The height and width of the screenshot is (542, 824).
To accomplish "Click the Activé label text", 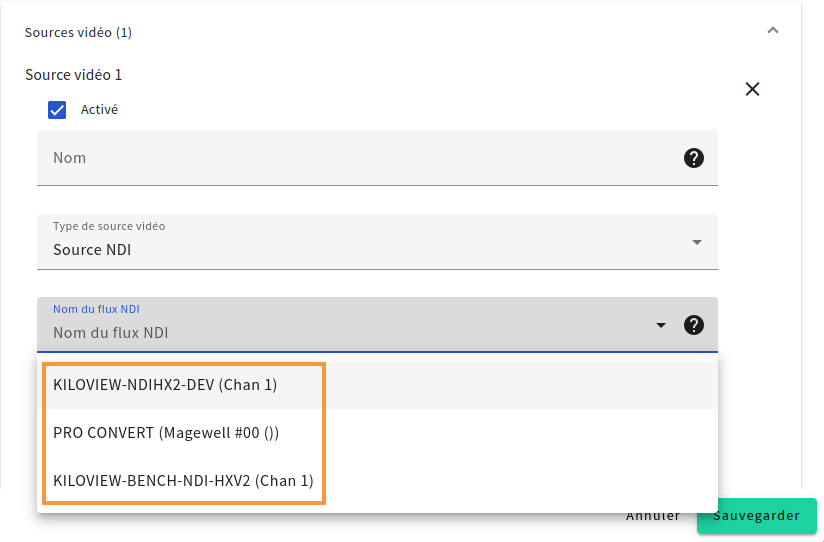I will (x=99, y=109).
